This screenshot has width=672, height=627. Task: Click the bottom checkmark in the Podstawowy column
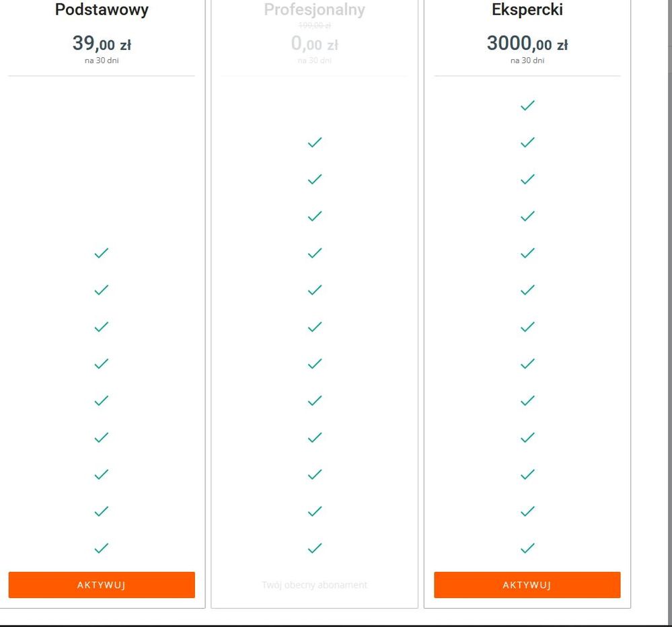[x=102, y=548]
